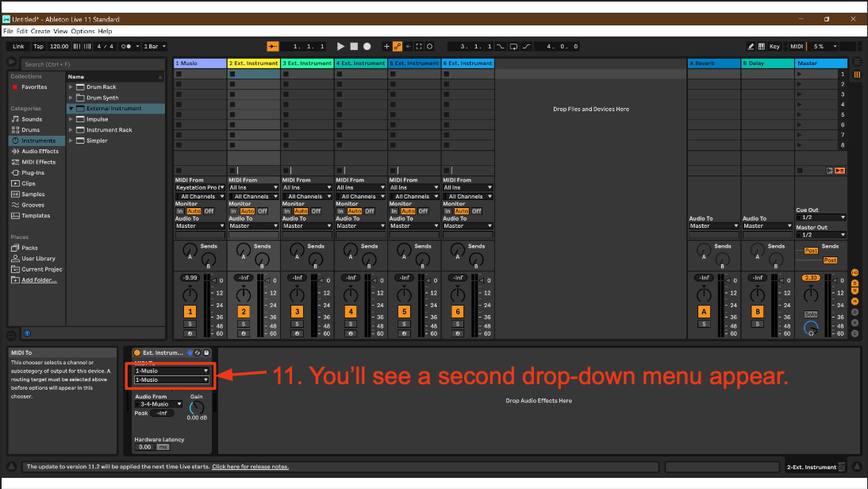
Task: Activate Draw Mode pencil
Action: [x=751, y=47]
